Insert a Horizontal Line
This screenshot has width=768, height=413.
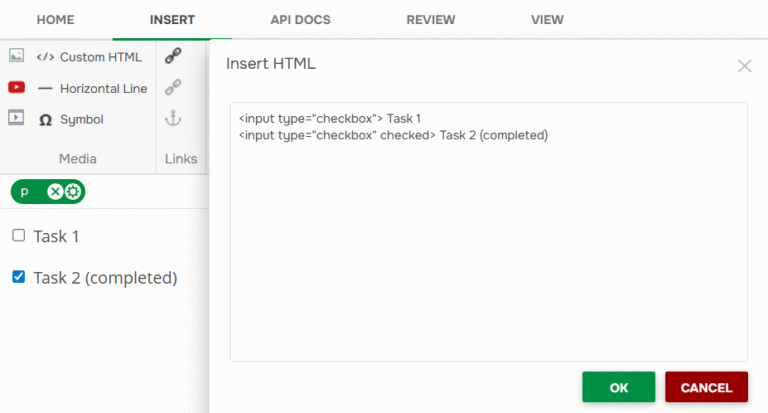click(x=93, y=89)
